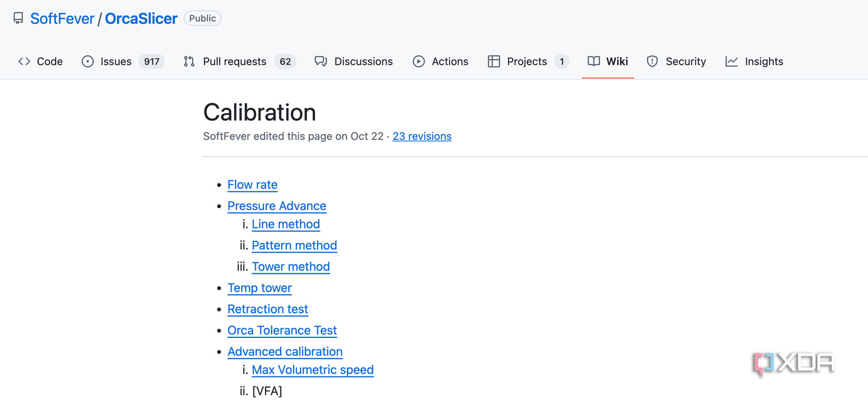Click the Pull requests branch icon
868x411 pixels.
coord(189,61)
